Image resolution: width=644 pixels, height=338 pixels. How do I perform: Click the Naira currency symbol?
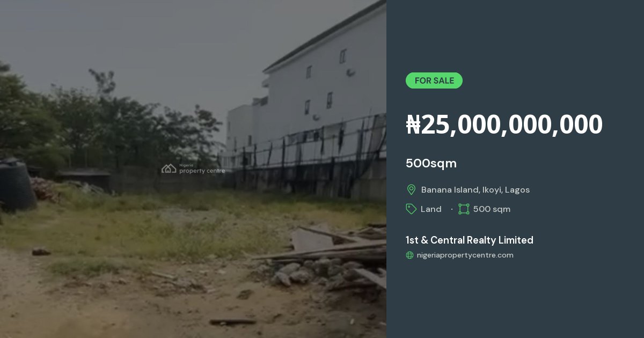point(413,124)
